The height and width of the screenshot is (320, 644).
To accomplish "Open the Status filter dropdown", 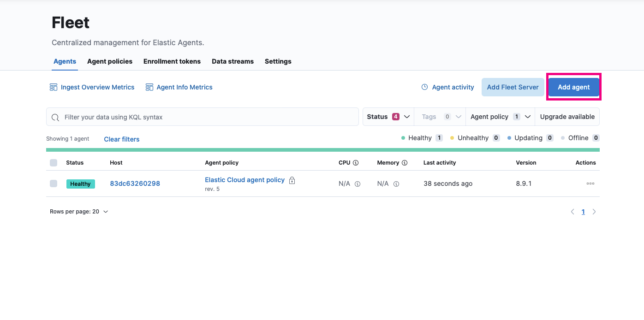I will coord(388,117).
